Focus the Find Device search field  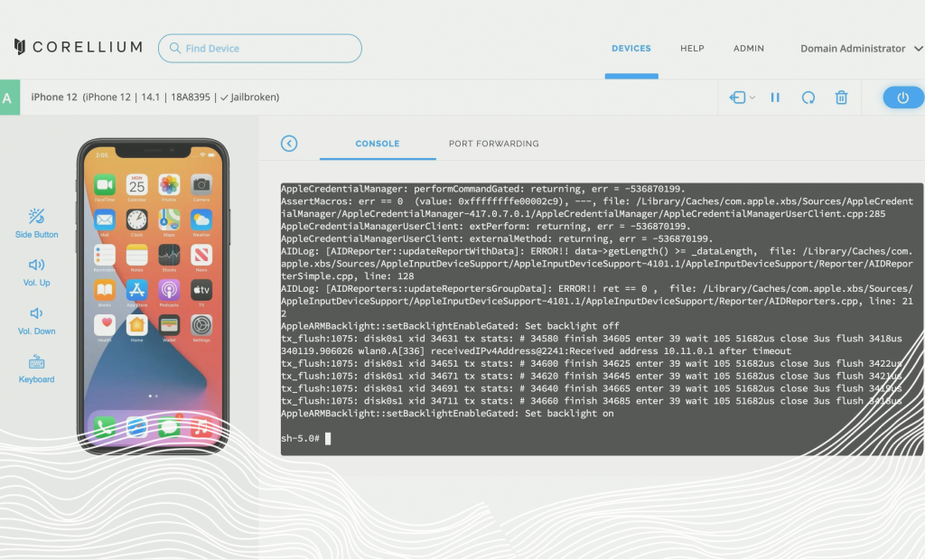coord(260,49)
